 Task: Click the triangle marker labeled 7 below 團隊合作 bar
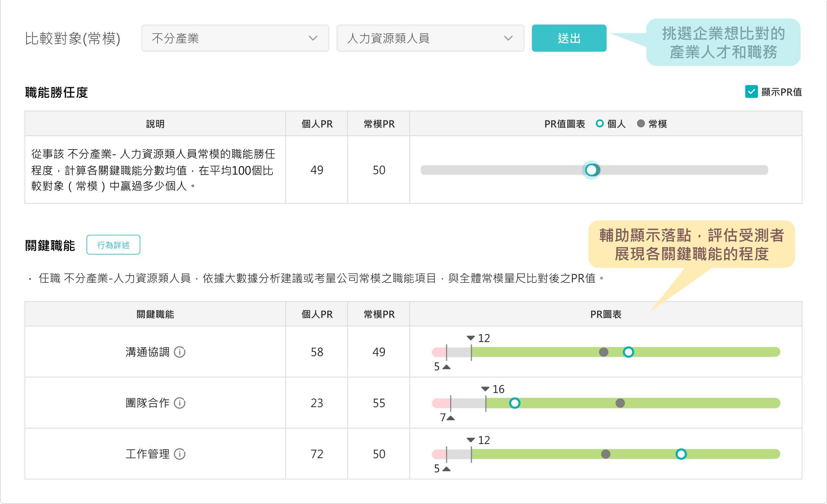[451, 418]
